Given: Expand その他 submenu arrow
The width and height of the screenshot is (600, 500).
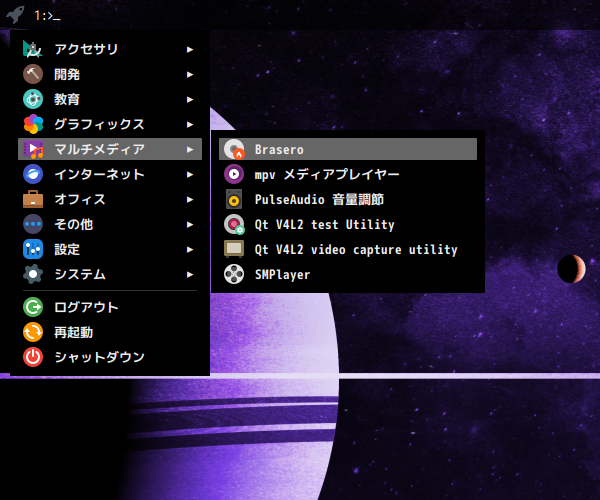Looking at the screenshot, I should [x=190, y=225].
